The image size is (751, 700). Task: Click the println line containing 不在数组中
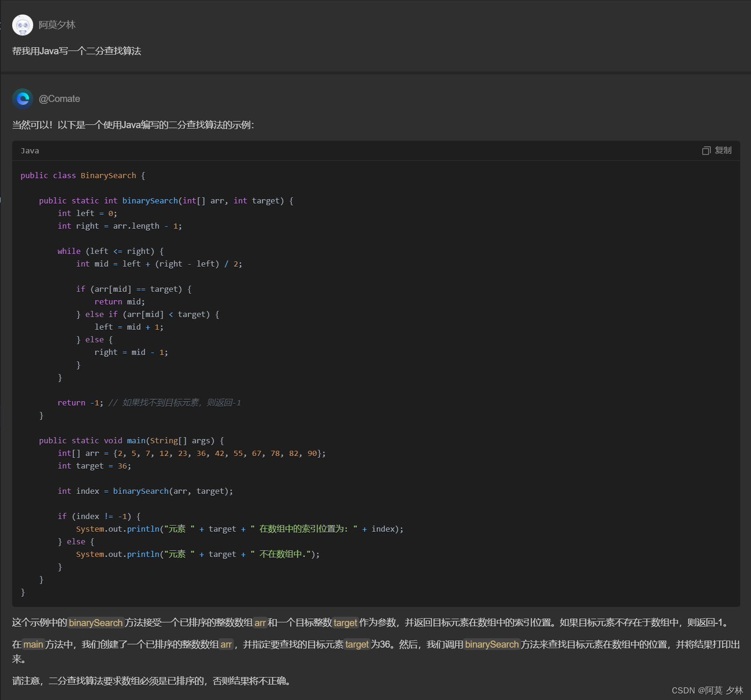198,554
